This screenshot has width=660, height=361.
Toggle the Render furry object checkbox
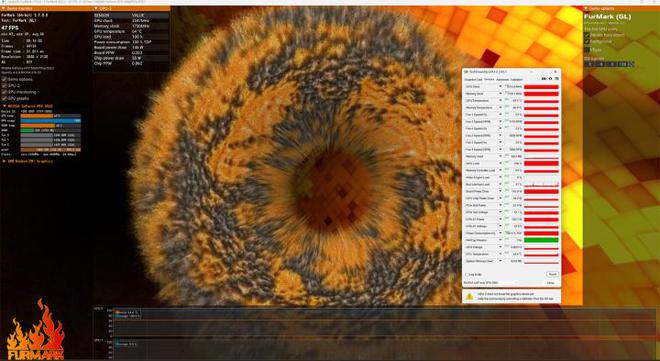click(x=587, y=35)
